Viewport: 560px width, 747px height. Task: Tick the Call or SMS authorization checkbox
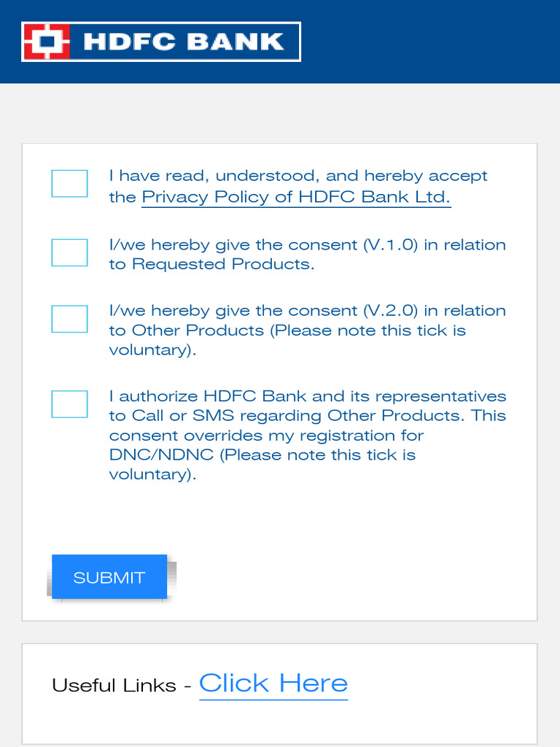click(x=69, y=404)
